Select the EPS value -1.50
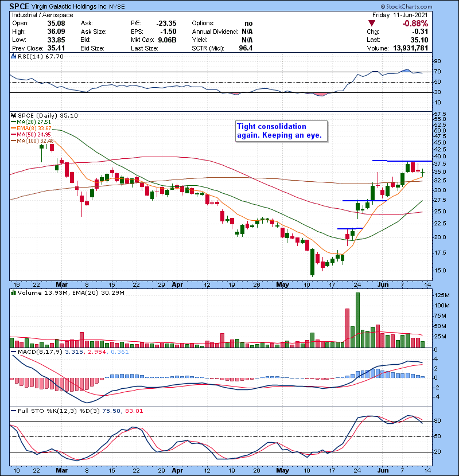Image resolution: width=459 pixels, height=476 pixels. coord(169,32)
